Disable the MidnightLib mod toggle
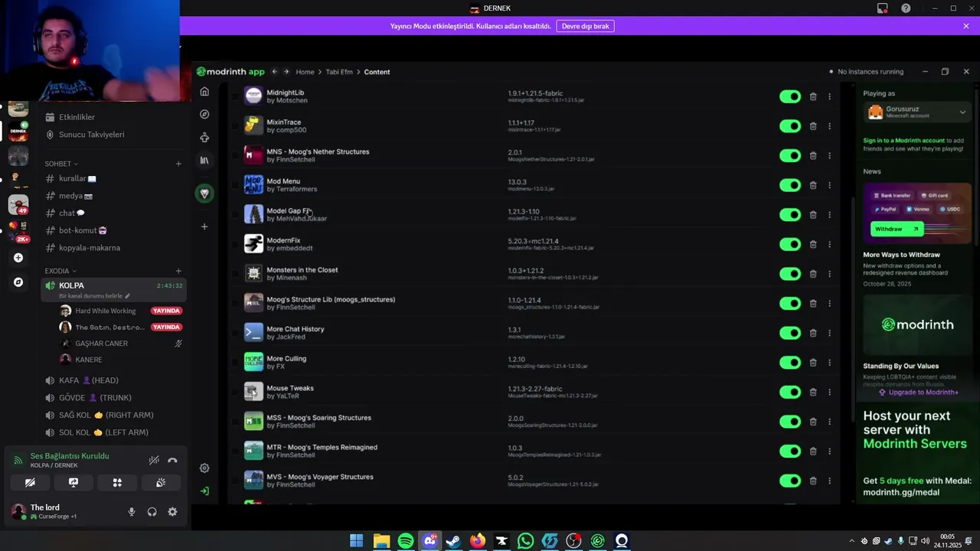Viewport: 980px width, 551px height. [790, 96]
